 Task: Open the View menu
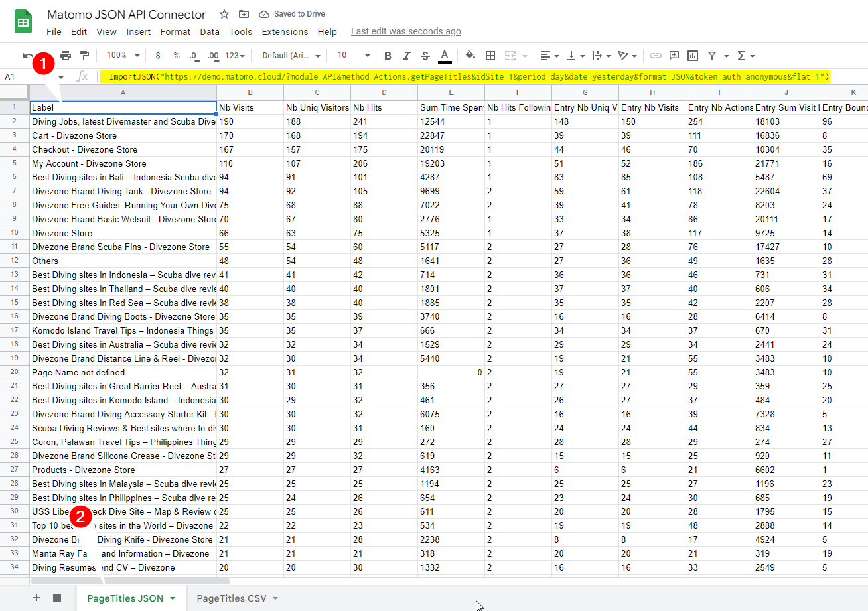click(106, 32)
